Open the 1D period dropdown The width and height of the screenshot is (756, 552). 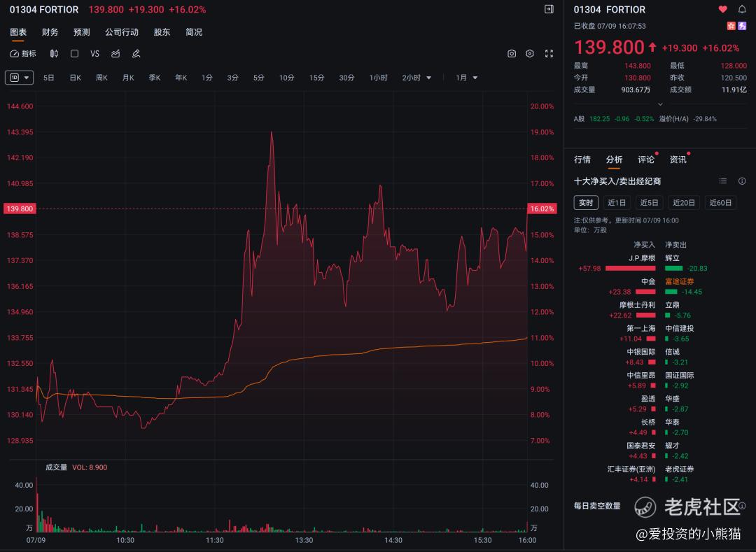[x=20, y=78]
